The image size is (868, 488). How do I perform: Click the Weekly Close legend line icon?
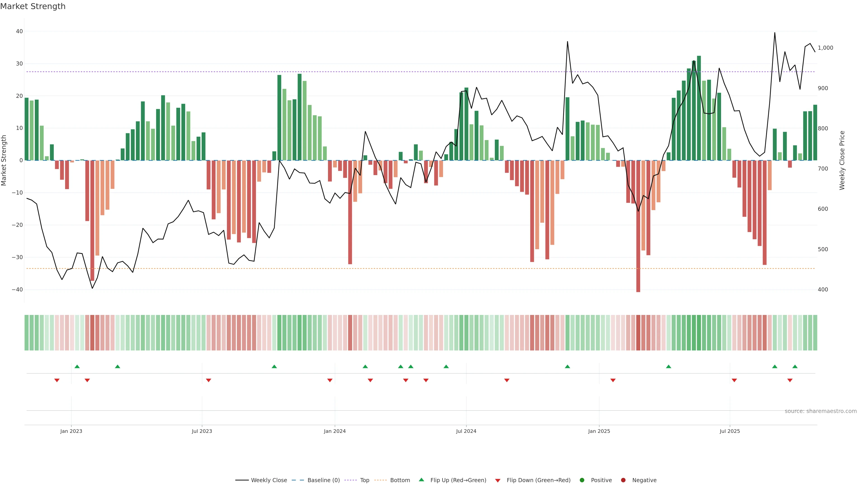tap(242, 480)
